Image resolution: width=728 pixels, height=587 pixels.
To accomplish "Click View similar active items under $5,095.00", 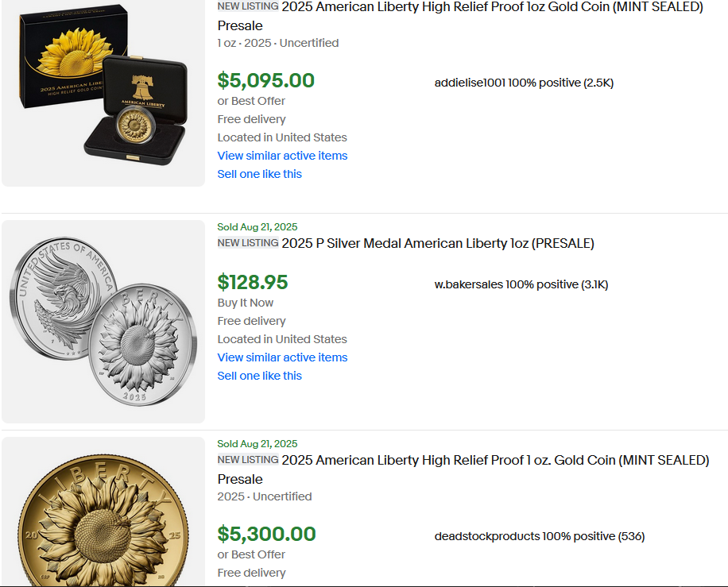I will point(282,156).
